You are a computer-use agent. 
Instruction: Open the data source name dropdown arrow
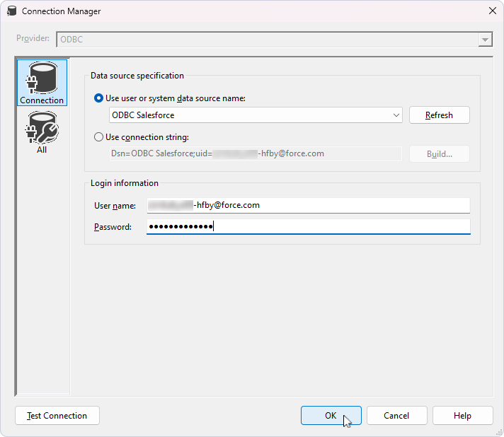coord(396,115)
